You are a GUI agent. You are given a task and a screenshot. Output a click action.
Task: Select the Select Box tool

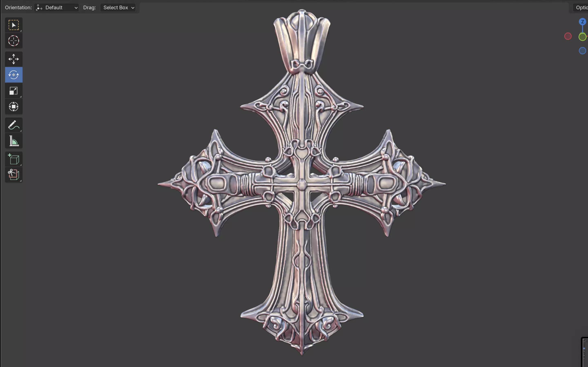[x=14, y=25]
